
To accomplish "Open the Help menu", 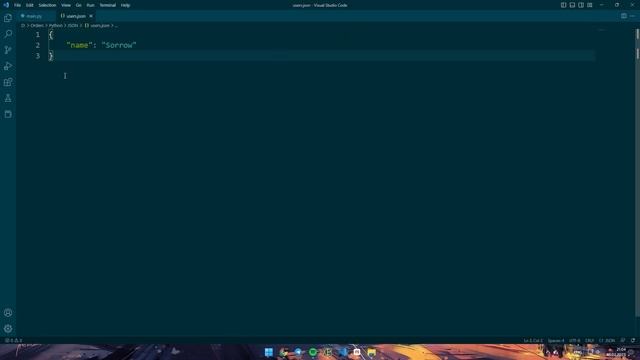I will coord(125,5).
